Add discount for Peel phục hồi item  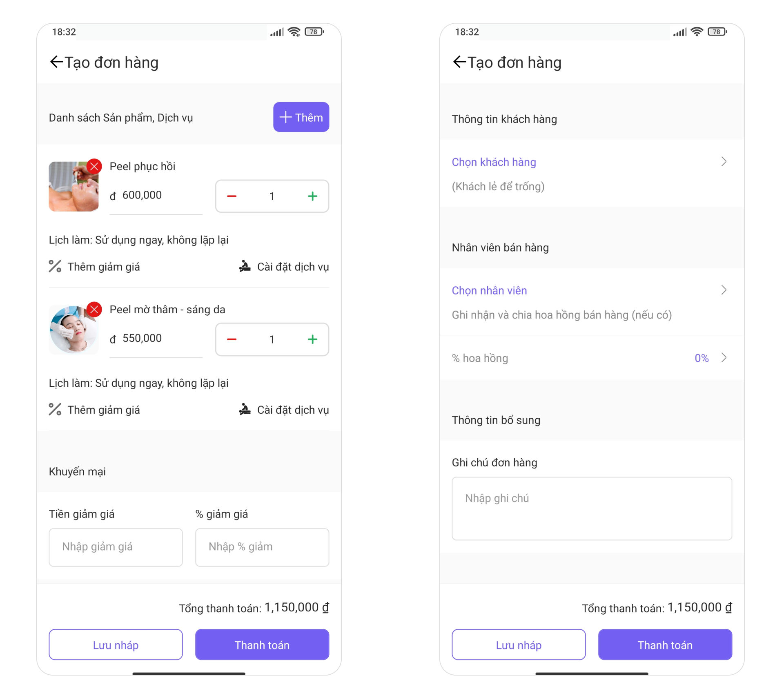(x=94, y=267)
